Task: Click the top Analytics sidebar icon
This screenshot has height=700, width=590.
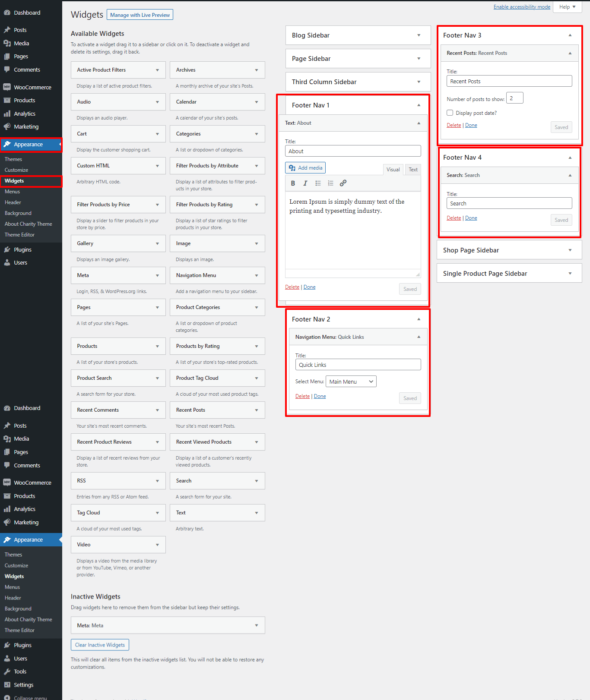Action: tap(7, 114)
